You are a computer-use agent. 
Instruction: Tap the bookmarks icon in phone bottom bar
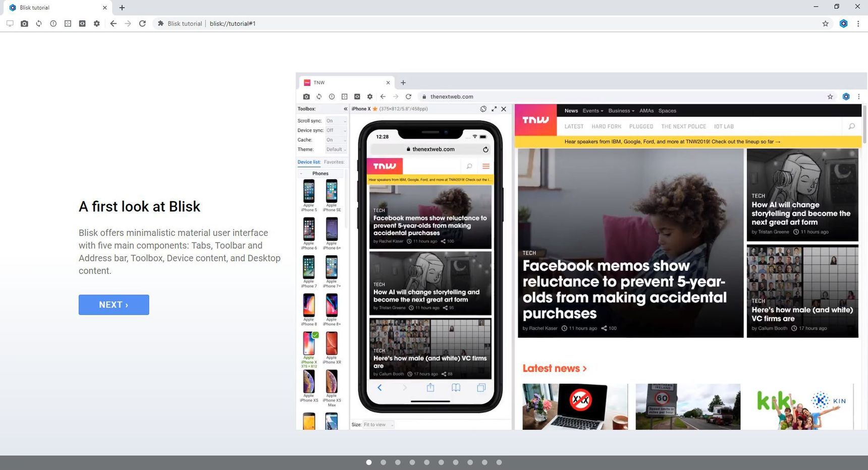(x=456, y=387)
